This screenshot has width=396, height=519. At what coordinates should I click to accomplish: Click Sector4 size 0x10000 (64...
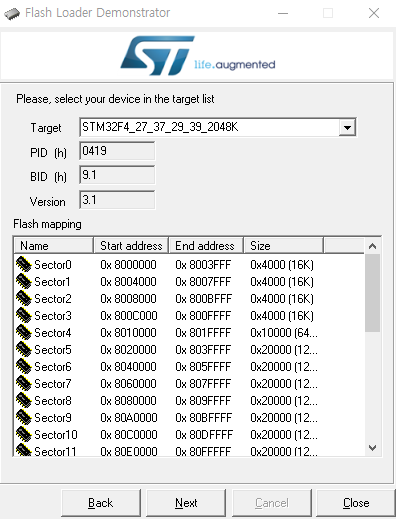tap(284, 333)
